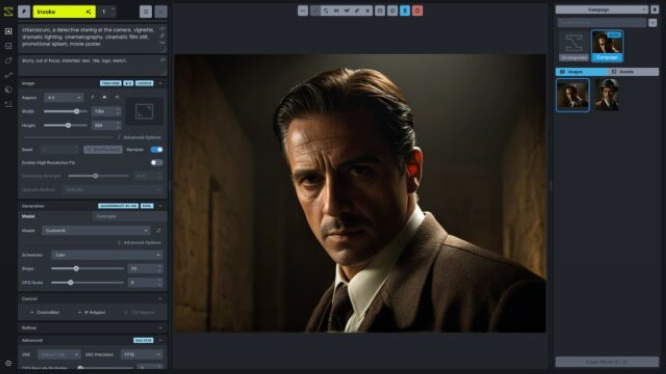Click the cancel button next to queue
666x374 pixels.
coord(161,11)
